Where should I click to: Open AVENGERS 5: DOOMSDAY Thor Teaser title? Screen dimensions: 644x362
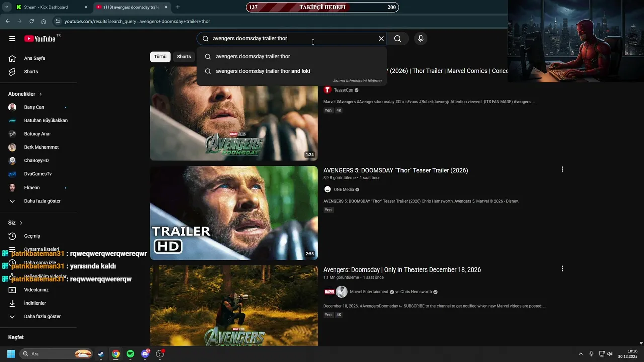[395, 171]
